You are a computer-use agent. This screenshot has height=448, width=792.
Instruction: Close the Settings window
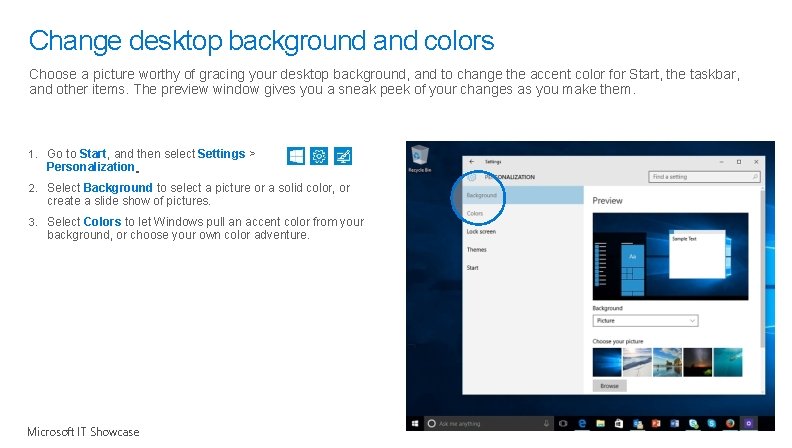click(756, 162)
